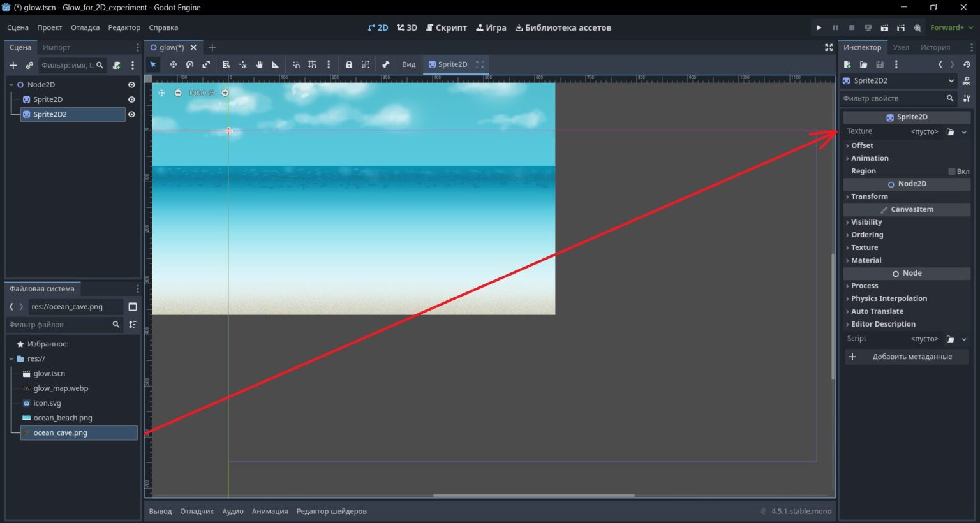Switch to the Узел tab

click(x=901, y=47)
